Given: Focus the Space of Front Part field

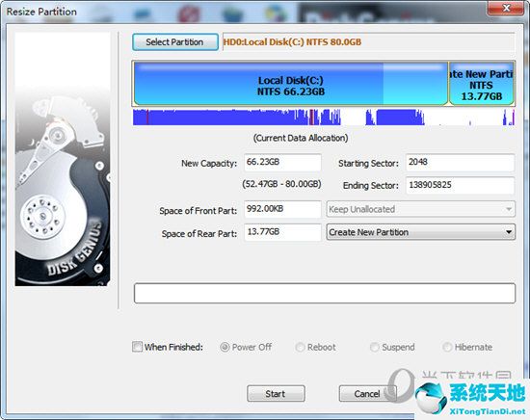Looking at the screenshot, I should point(282,209).
